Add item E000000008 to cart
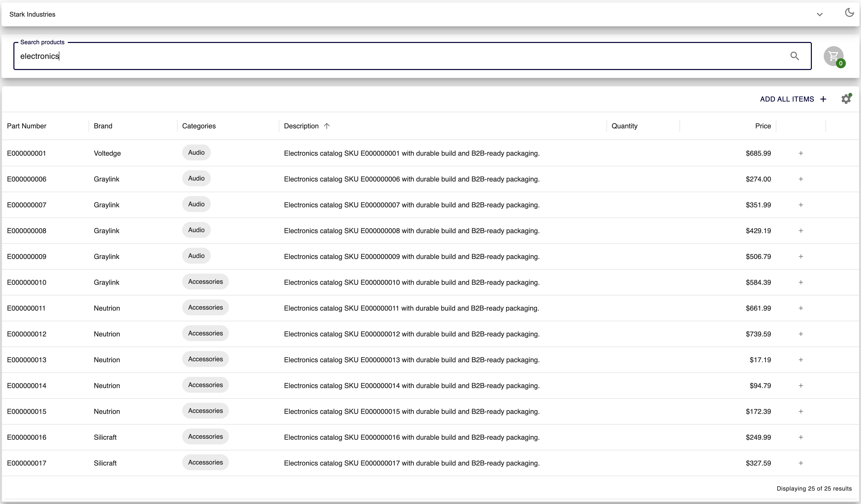The width and height of the screenshot is (861, 504). click(x=801, y=231)
